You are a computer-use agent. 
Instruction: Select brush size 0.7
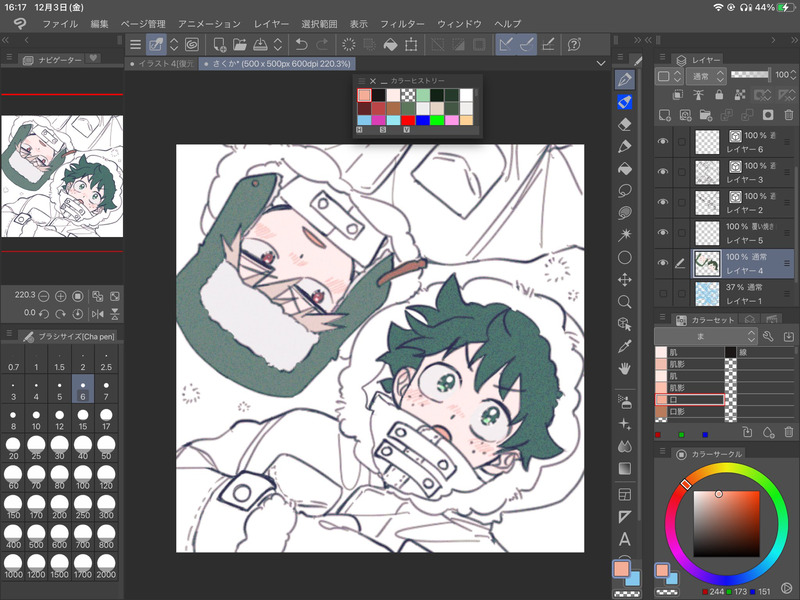tap(13, 360)
